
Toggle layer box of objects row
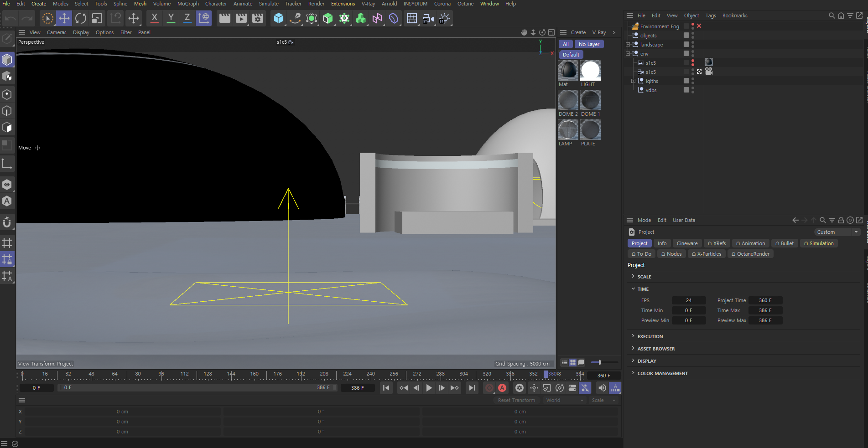(x=686, y=35)
